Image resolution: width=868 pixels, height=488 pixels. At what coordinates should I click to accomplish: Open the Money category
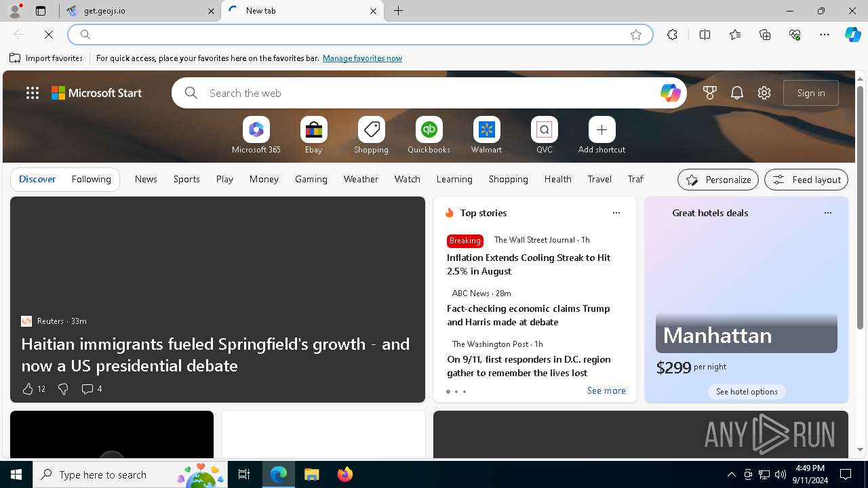coord(264,179)
